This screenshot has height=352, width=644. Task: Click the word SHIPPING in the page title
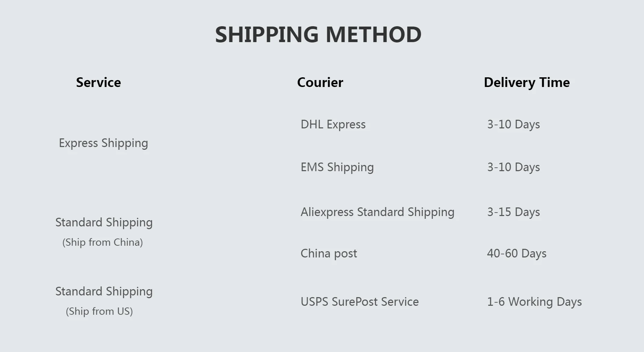click(266, 35)
